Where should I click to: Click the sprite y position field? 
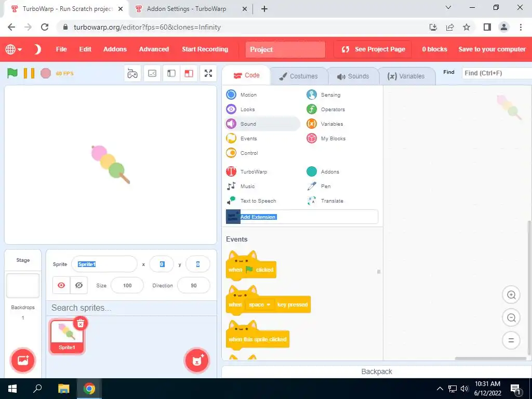click(198, 264)
